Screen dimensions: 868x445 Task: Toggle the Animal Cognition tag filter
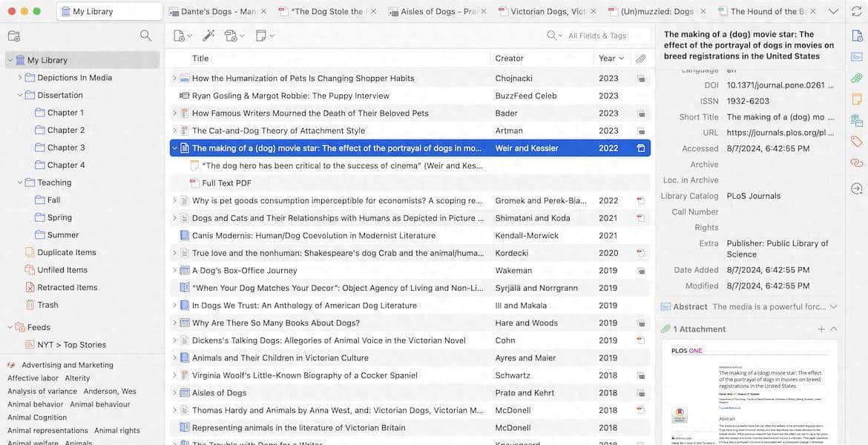coord(37,418)
